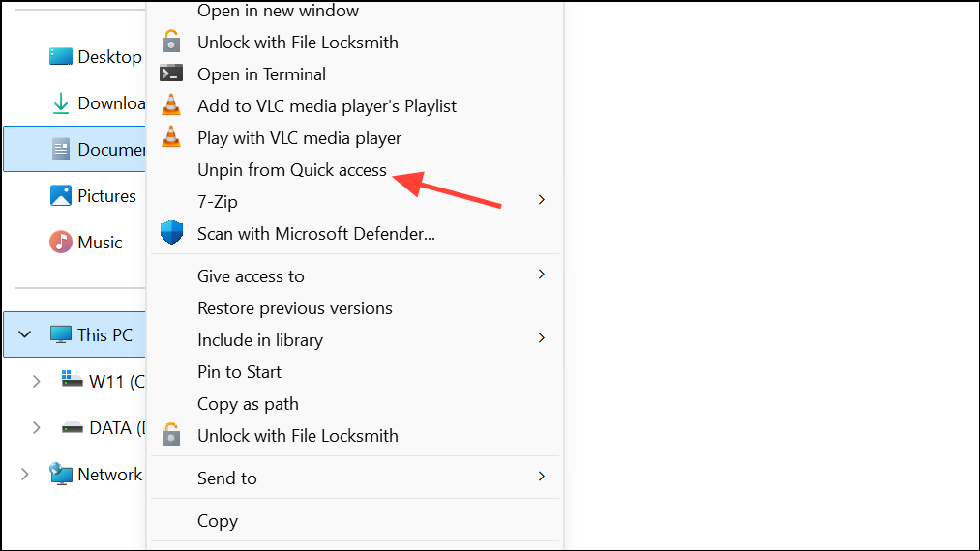The image size is (980, 551).
Task: Click the Microsoft Defender shield icon
Action: tap(171, 232)
